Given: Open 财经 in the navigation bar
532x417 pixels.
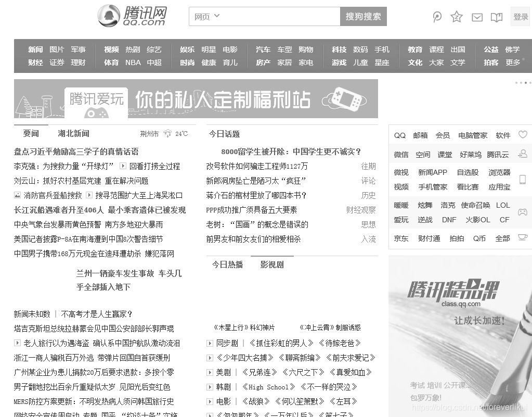Looking at the screenshot, I should coord(35,62).
